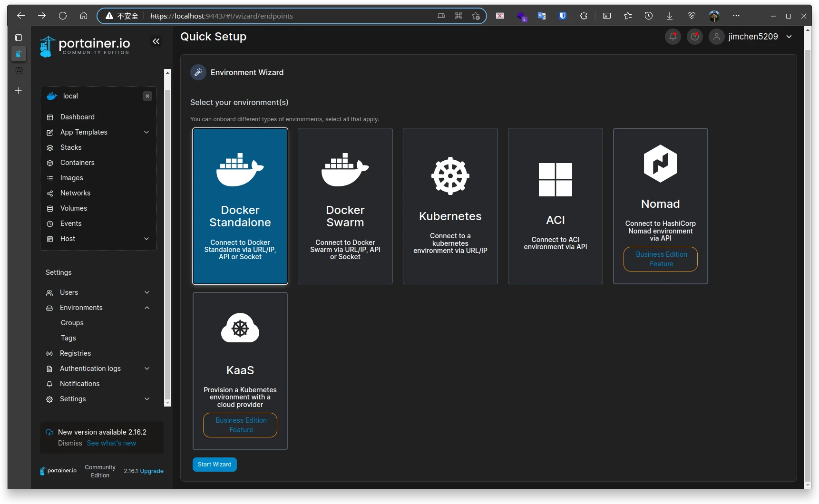The image size is (819, 504).
Task: Click the help question mark icon
Action: (x=694, y=37)
